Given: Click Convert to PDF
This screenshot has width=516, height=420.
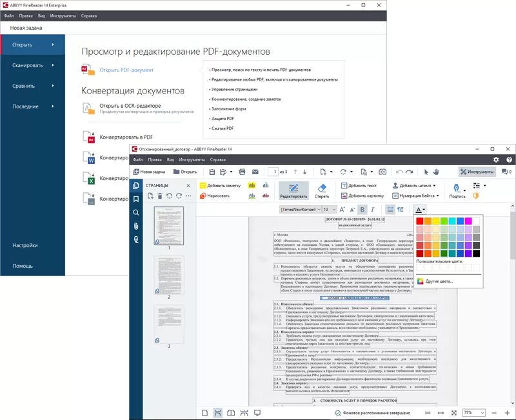Looking at the screenshot, I should point(126,137).
